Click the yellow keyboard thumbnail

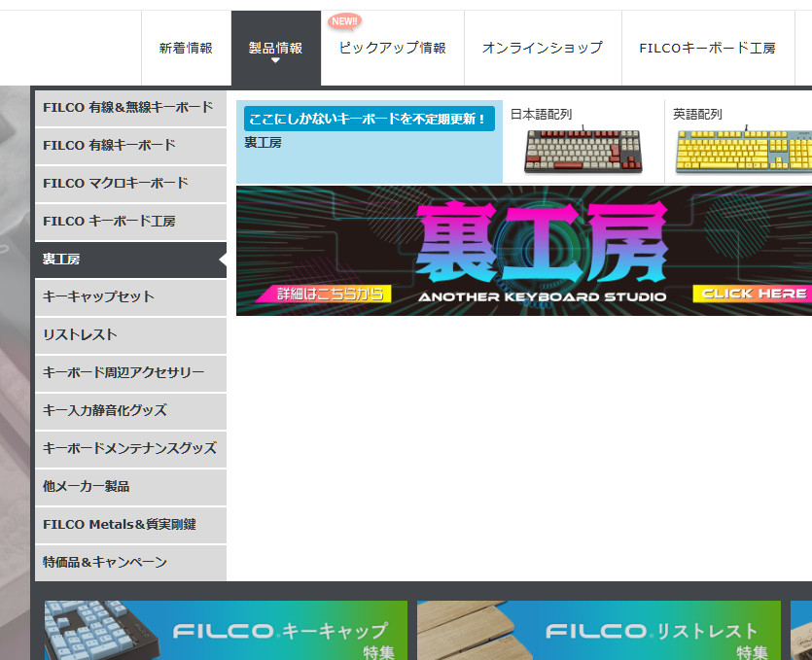pyautogui.click(x=744, y=151)
